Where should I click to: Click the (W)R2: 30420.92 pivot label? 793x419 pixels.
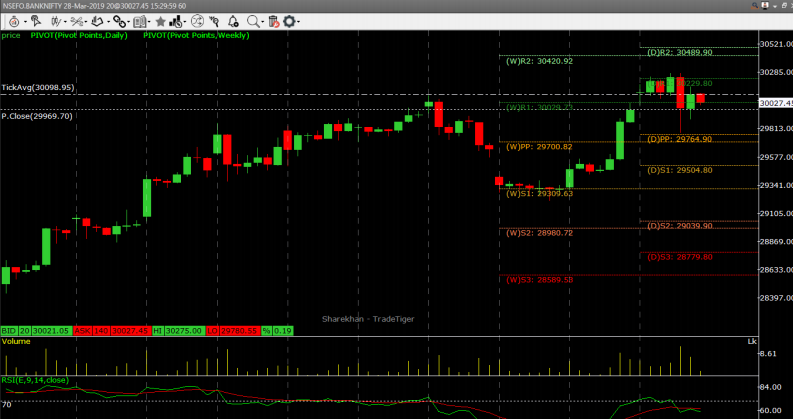540,61
